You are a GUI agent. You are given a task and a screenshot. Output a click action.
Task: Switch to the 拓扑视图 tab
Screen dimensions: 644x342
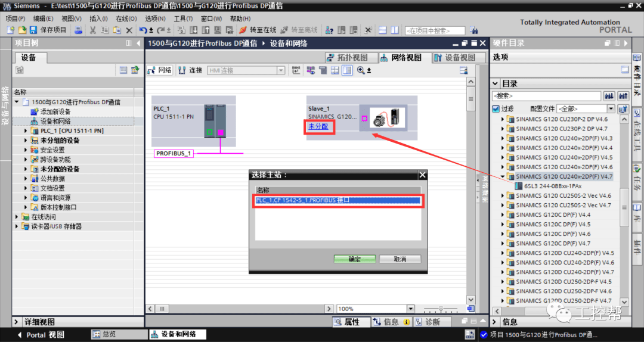pos(349,57)
